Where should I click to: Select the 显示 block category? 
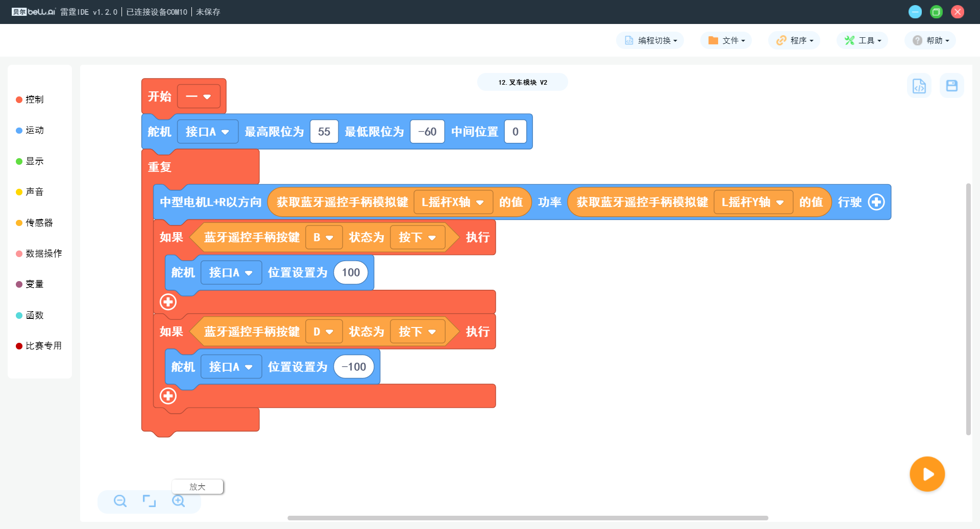30,161
